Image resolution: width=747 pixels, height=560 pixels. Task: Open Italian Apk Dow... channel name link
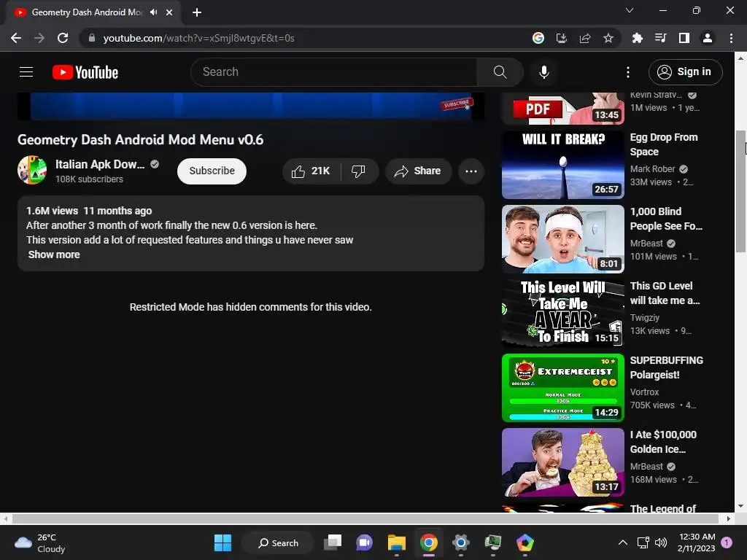[x=99, y=164]
